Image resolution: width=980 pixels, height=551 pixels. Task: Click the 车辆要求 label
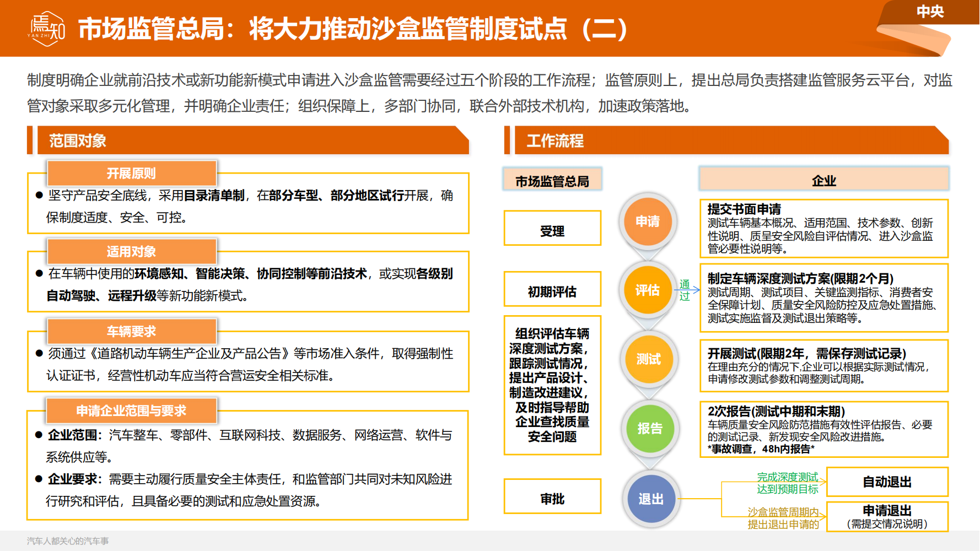pyautogui.click(x=131, y=331)
